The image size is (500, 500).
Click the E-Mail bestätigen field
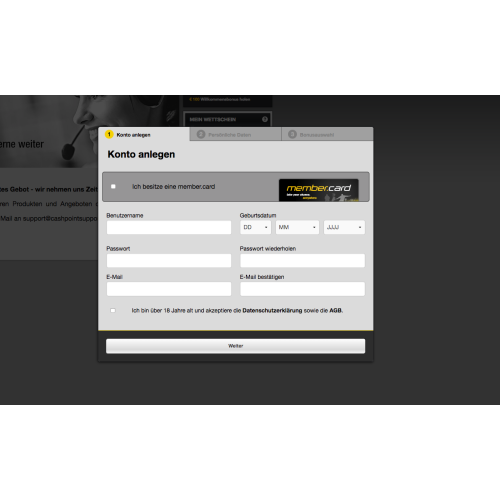[x=303, y=289]
